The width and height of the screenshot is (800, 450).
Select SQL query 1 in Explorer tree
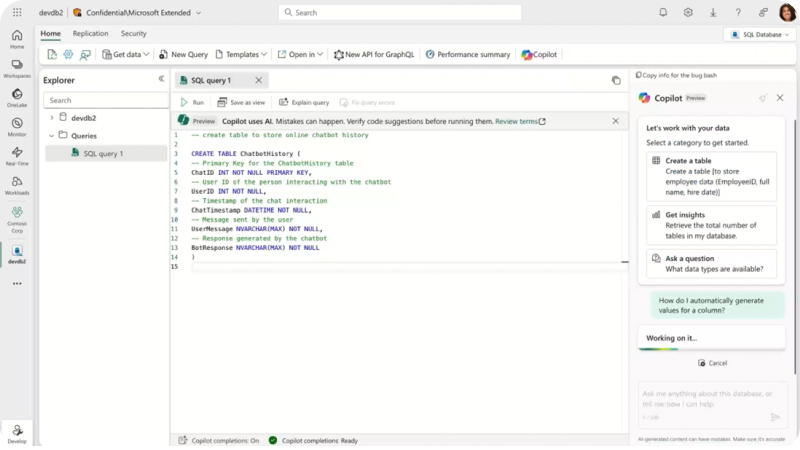[x=106, y=153]
